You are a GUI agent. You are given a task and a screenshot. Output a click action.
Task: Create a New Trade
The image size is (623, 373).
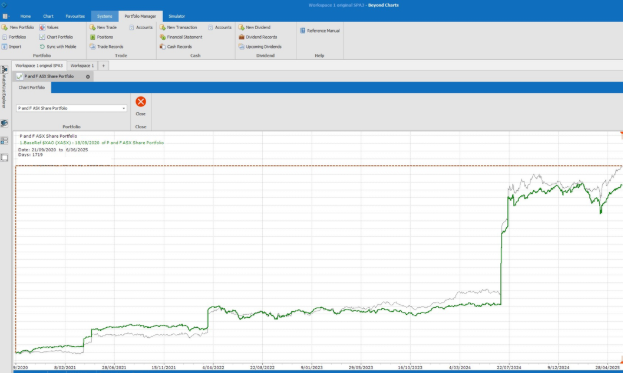tap(103, 27)
